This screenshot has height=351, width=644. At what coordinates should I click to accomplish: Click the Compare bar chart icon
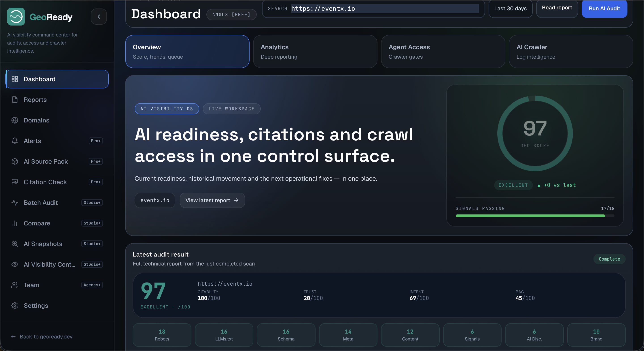15,223
